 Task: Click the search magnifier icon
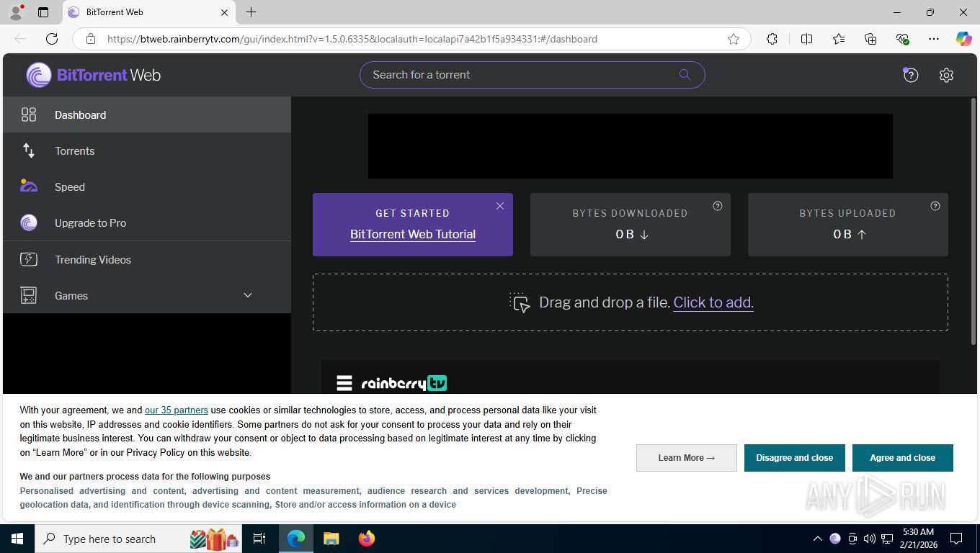point(685,74)
